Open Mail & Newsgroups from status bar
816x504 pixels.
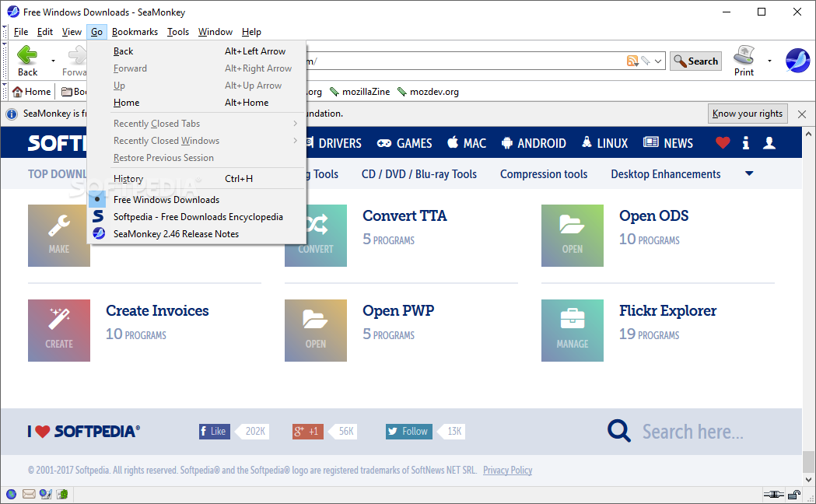(x=29, y=494)
